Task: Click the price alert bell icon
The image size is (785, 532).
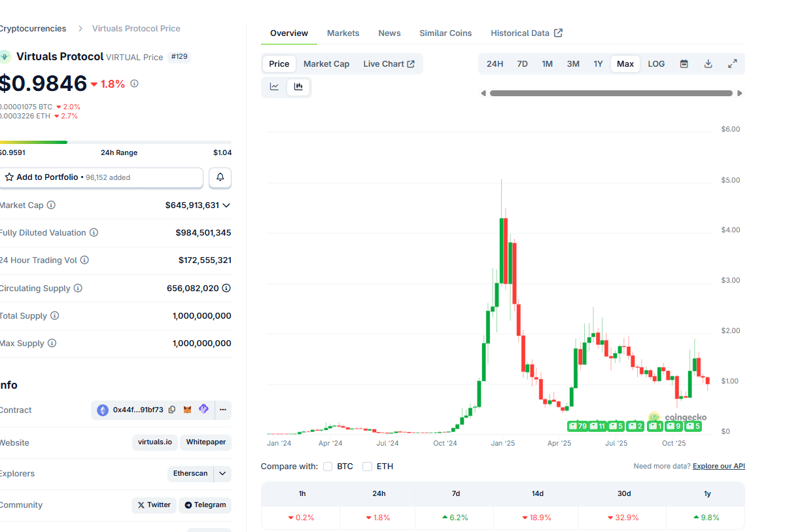Action: pos(220,177)
